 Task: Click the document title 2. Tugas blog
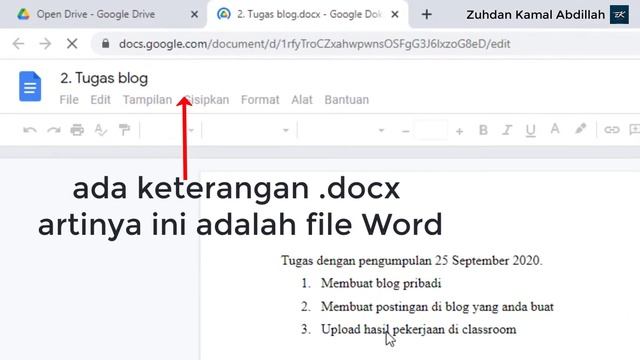pyautogui.click(x=104, y=78)
